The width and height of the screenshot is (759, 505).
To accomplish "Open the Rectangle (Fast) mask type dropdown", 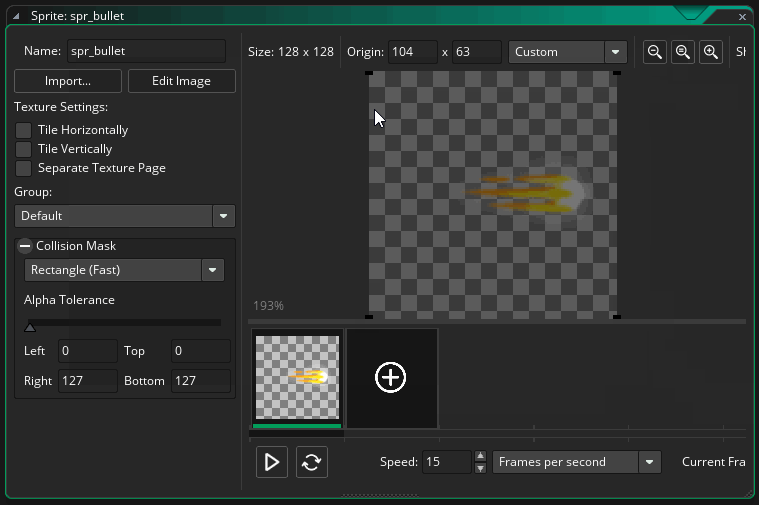I will (x=124, y=270).
